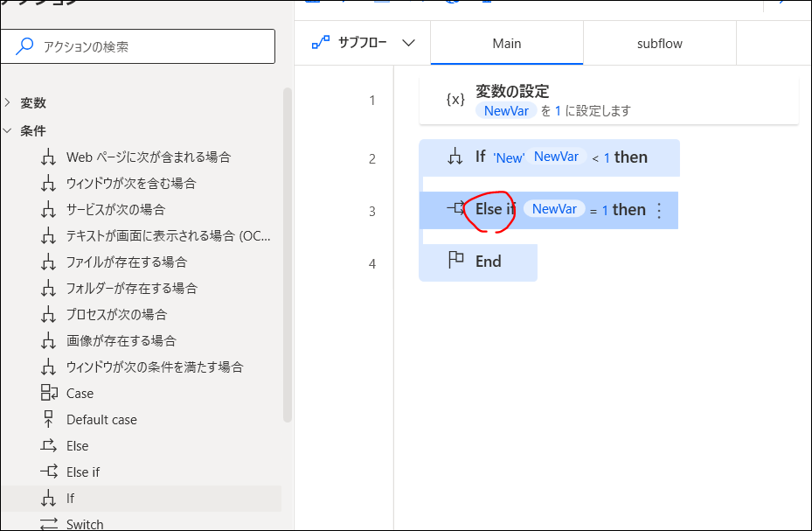Click line number 2 in the flow
Screen dimensions: 812x531
(371, 158)
